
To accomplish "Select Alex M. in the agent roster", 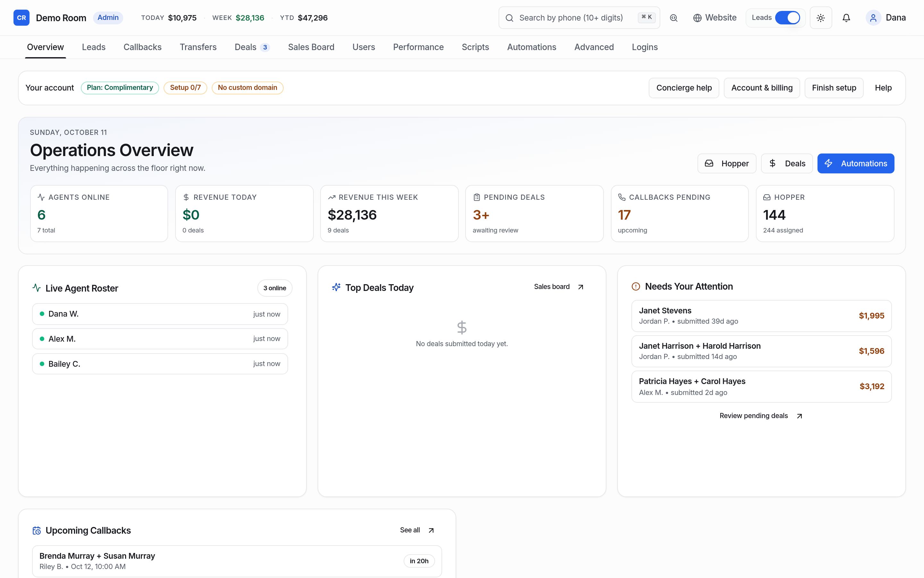I will pyautogui.click(x=160, y=339).
